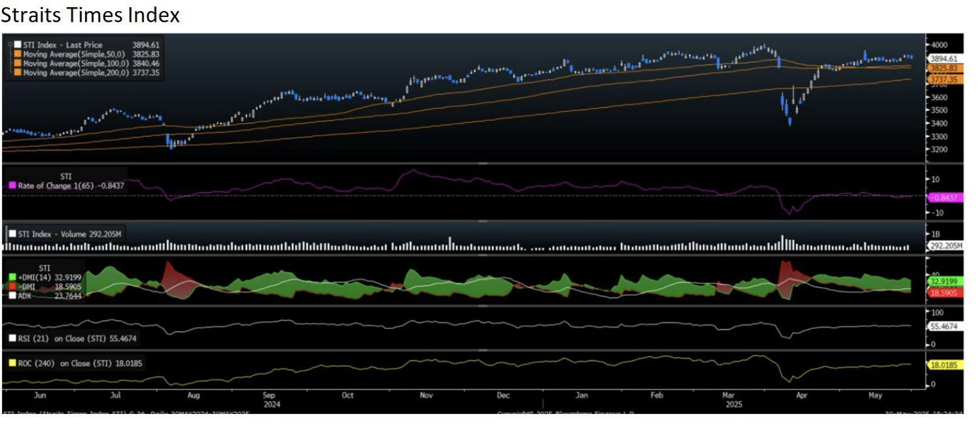Click the magenta Rate of Change swatch

pos(11,186)
